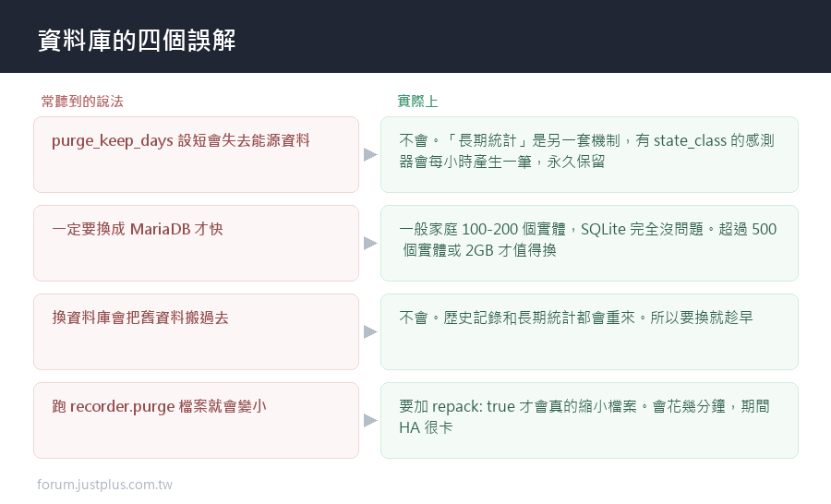Click the arrow next to the MariaDB card
This screenshot has width=831, height=504.
[370, 244]
